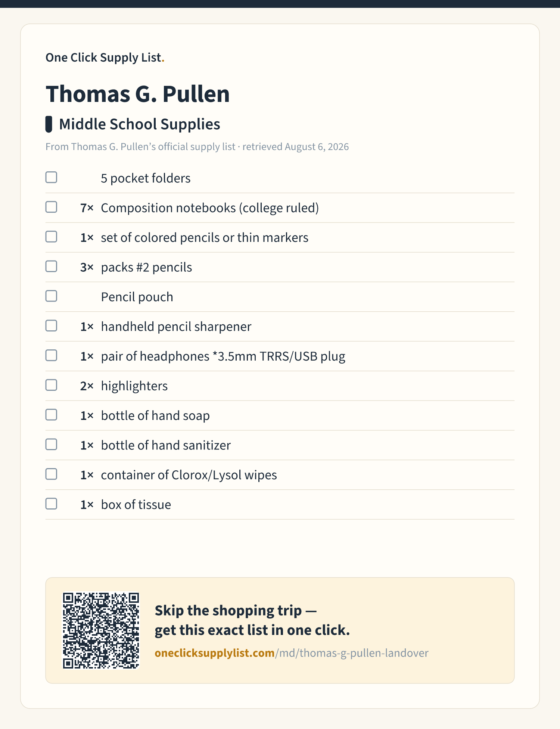Click the Composition notebooks item text
560x729 pixels.
point(210,208)
